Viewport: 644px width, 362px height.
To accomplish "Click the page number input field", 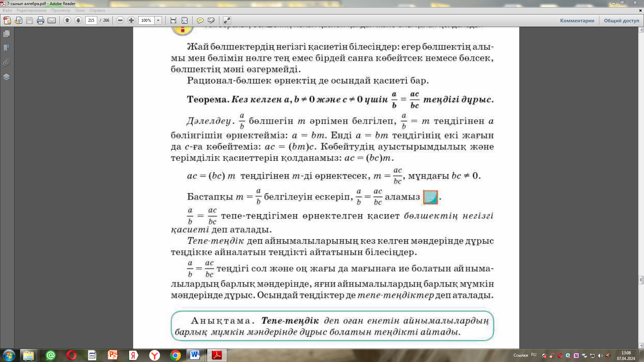I will [91, 20].
